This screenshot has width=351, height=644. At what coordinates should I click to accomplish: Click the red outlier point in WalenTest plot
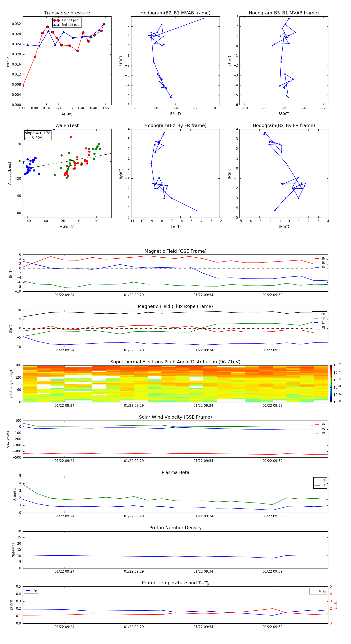pos(71,137)
